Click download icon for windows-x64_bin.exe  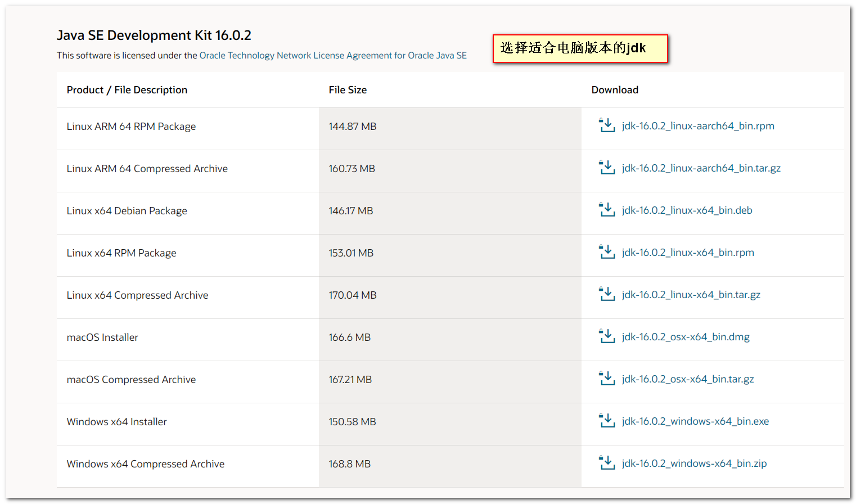tap(607, 421)
